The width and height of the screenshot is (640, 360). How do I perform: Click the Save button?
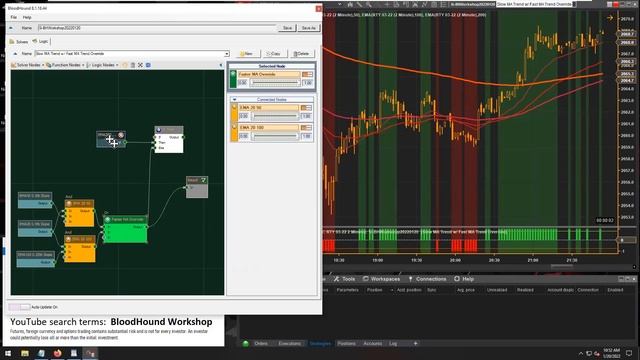pyautogui.click(x=287, y=28)
